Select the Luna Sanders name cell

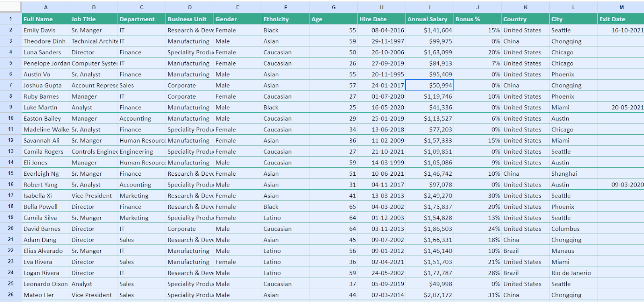(46, 52)
